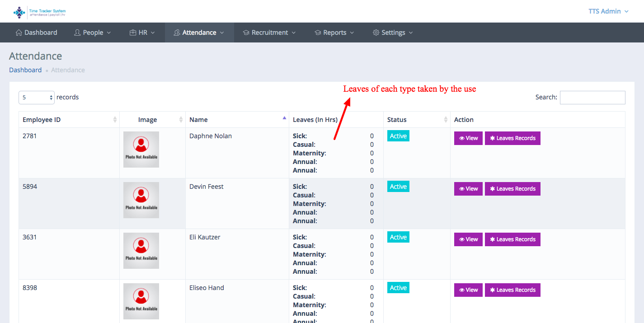Click the Dashboard breadcrumb link
The image size is (644, 323).
tap(25, 70)
